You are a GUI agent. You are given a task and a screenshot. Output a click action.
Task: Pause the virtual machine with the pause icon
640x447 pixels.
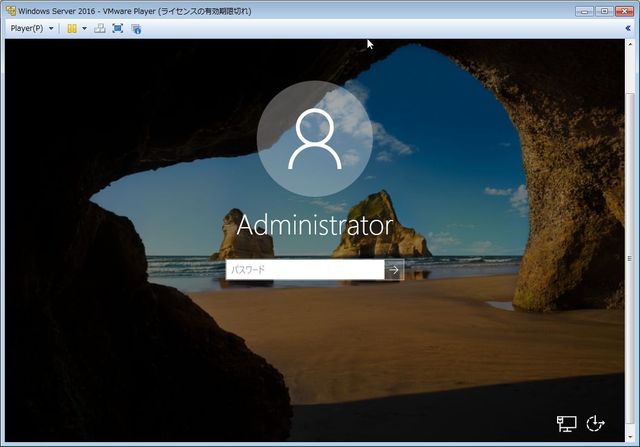coord(72,29)
